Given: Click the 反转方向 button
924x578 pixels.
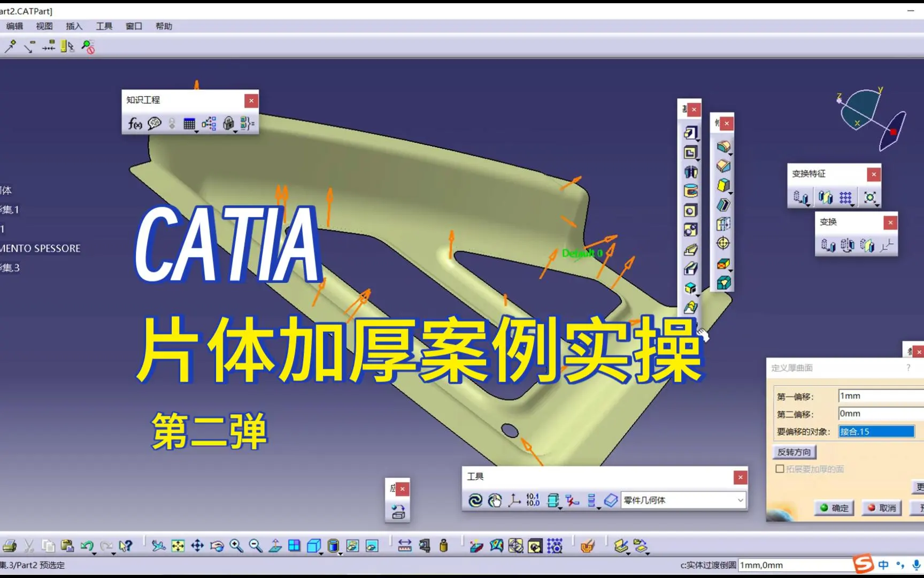Looking at the screenshot, I should [x=794, y=452].
